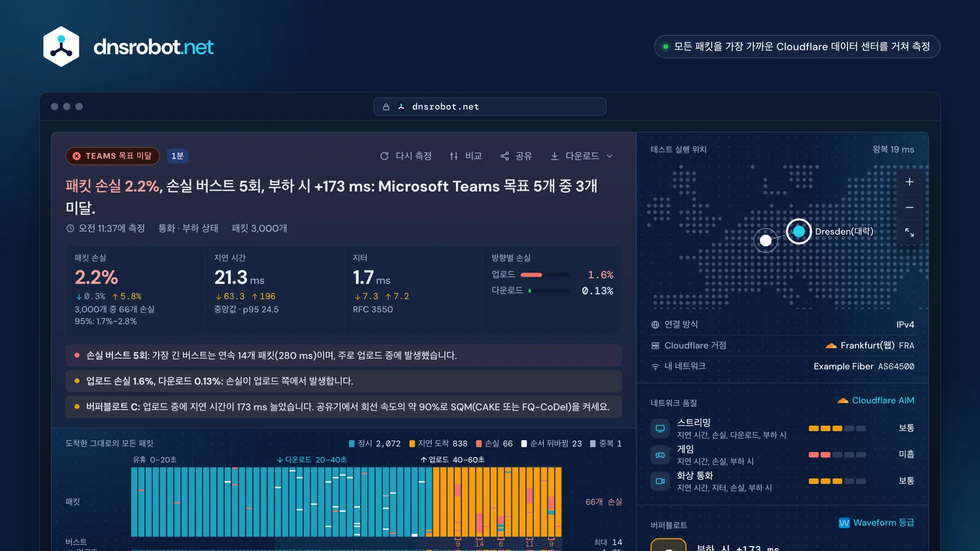Toggle the 순서 뒤바뀜 23 legend item
Screen dimensions: 980x551
(x=551, y=443)
